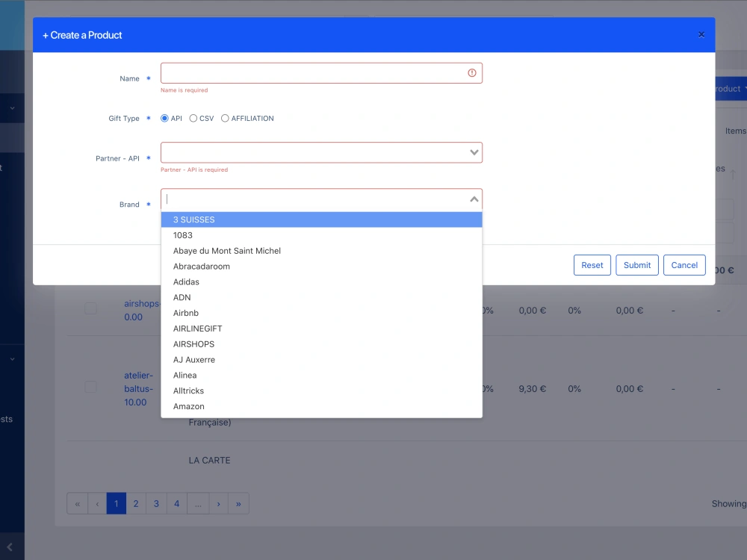Collapse the Brand dropdown chevron

[474, 199]
